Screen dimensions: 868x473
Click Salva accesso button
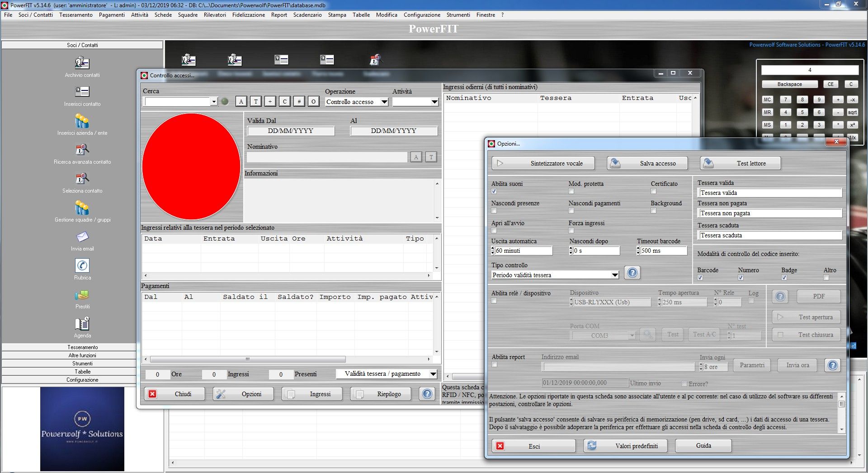click(647, 163)
